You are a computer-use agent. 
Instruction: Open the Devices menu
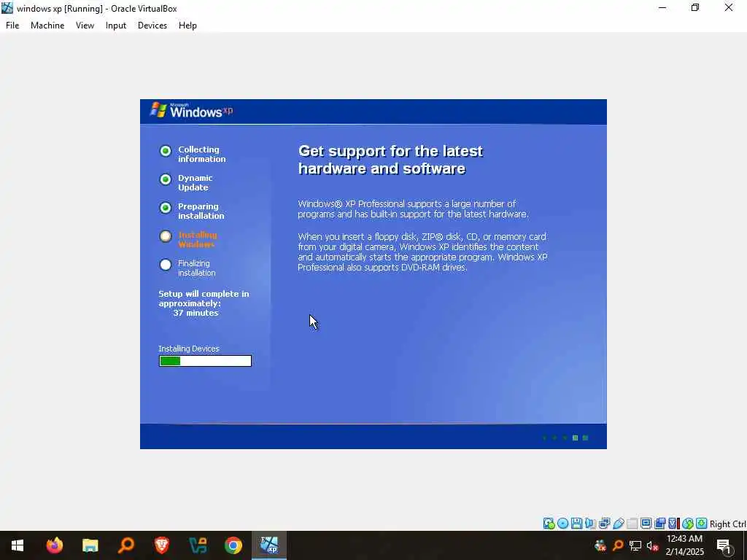click(152, 26)
